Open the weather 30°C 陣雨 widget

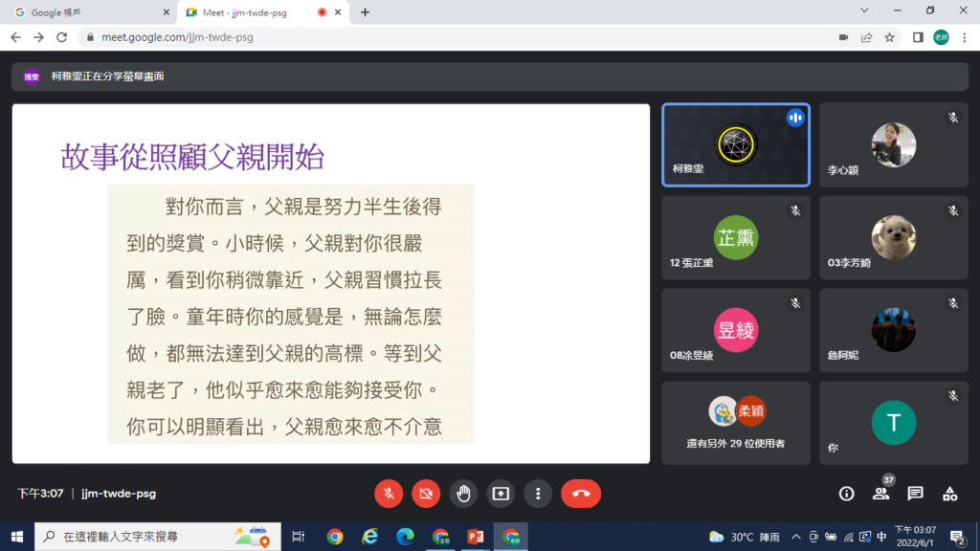tap(745, 537)
